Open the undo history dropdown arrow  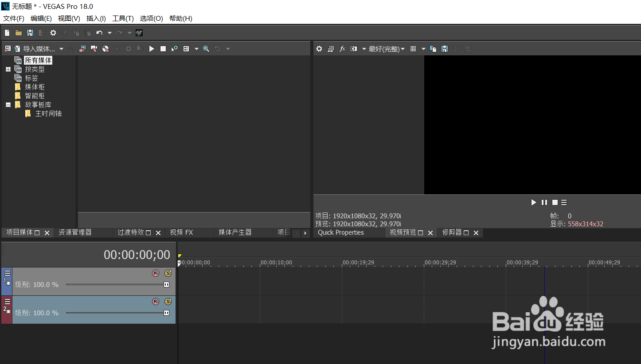coord(109,33)
